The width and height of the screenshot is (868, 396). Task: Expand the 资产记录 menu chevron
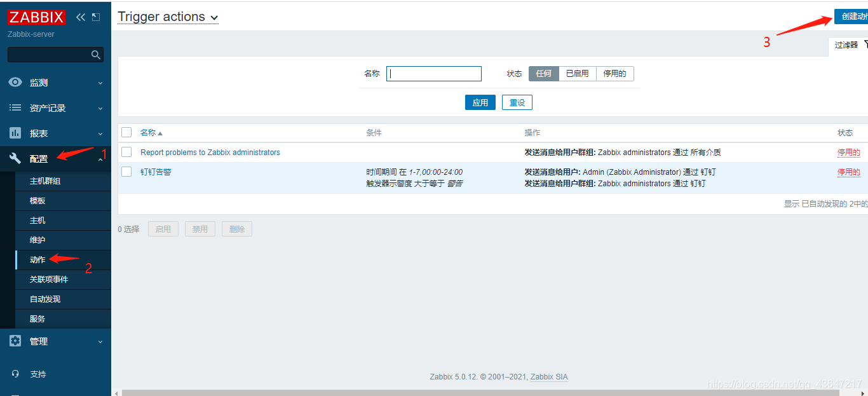[100, 108]
